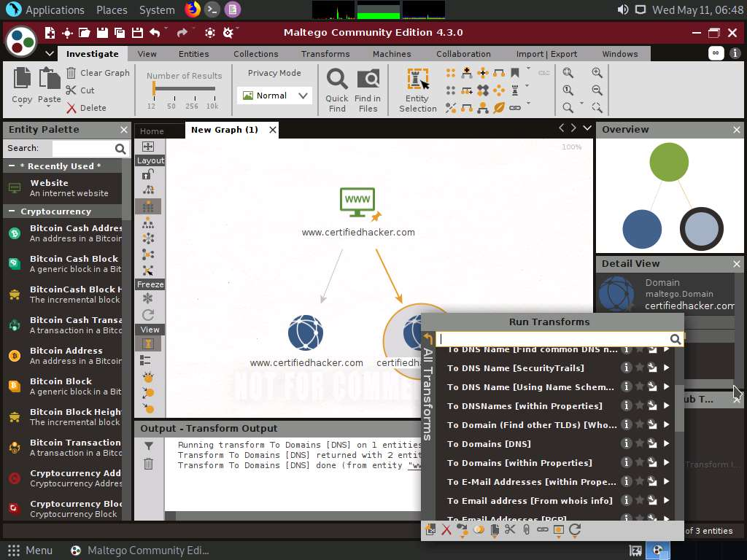Image resolution: width=747 pixels, height=560 pixels.
Task: Click the filter funnel icon in Output panel
Action: [149, 446]
